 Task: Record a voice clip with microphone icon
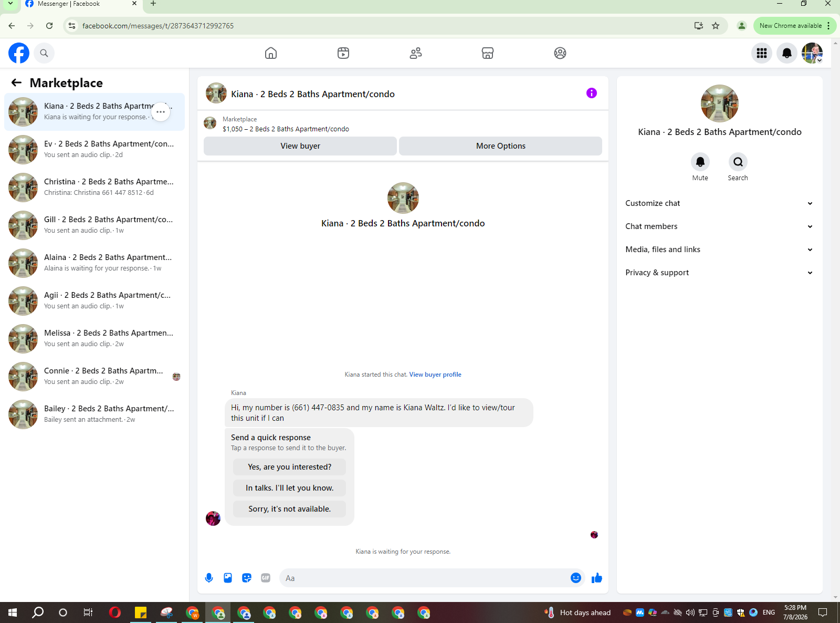pyautogui.click(x=209, y=578)
